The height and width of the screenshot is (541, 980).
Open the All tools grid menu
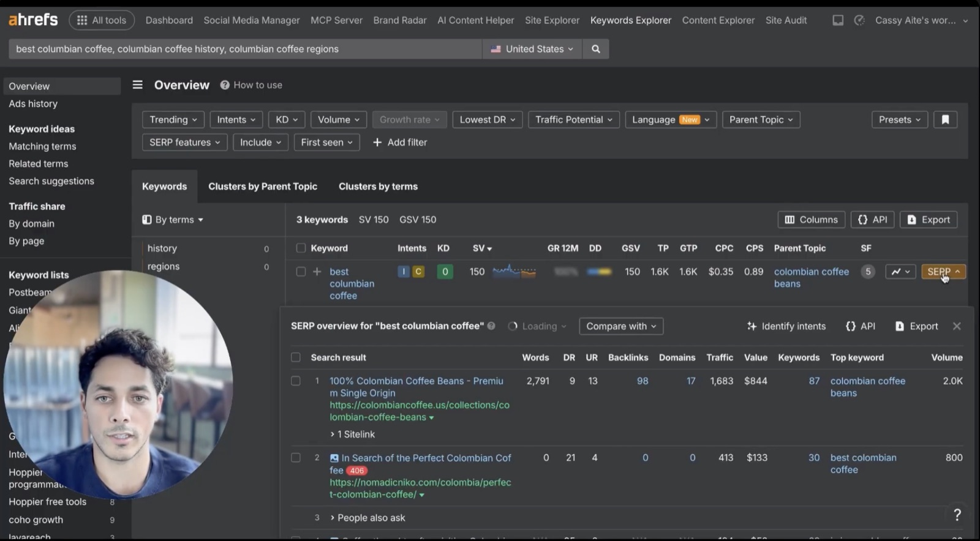point(102,20)
